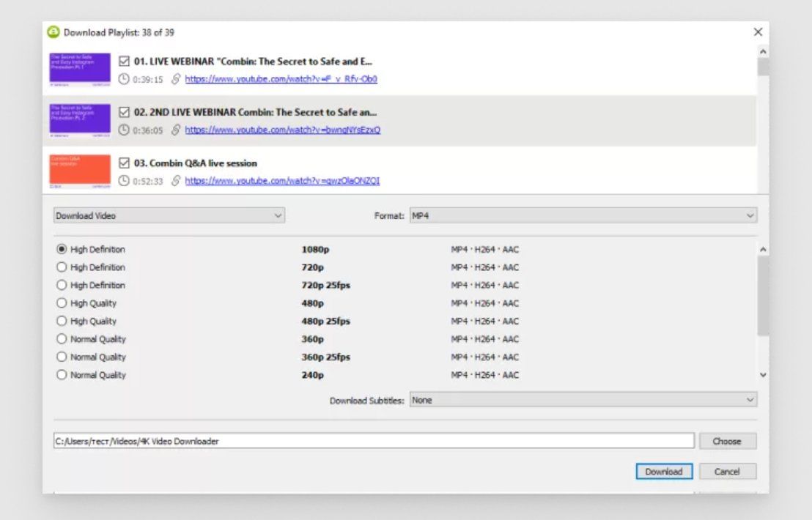Click link icon beside Combin Q&A URL
The image size is (812, 520).
coord(176,181)
